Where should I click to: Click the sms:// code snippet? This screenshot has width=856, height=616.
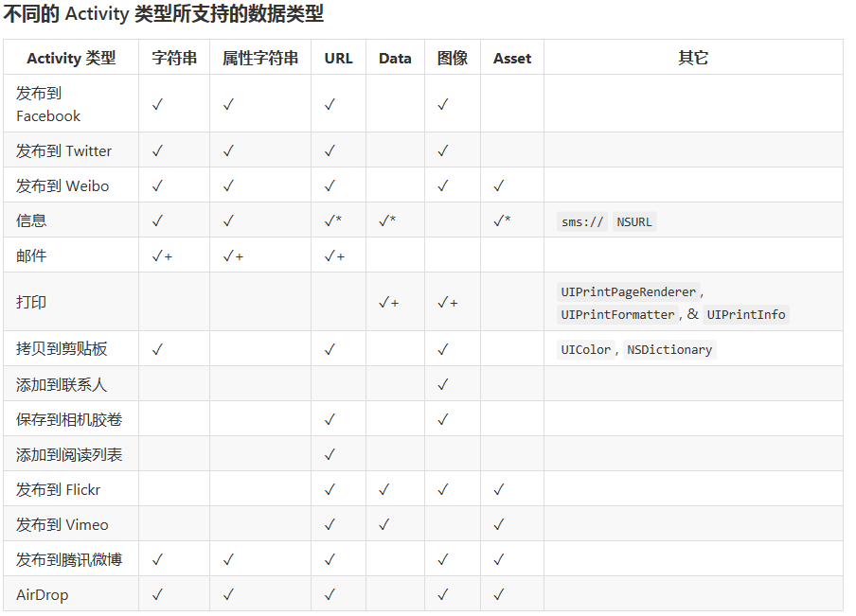[x=582, y=221]
